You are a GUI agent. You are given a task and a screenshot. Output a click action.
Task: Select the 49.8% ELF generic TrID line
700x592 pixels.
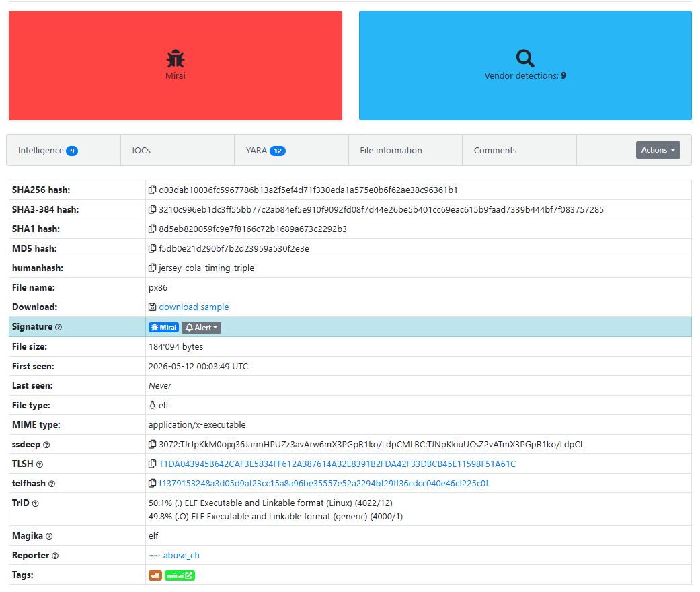coord(276,517)
